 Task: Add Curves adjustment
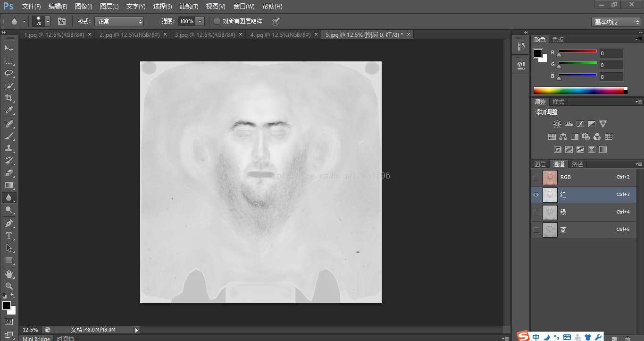click(x=580, y=124)
